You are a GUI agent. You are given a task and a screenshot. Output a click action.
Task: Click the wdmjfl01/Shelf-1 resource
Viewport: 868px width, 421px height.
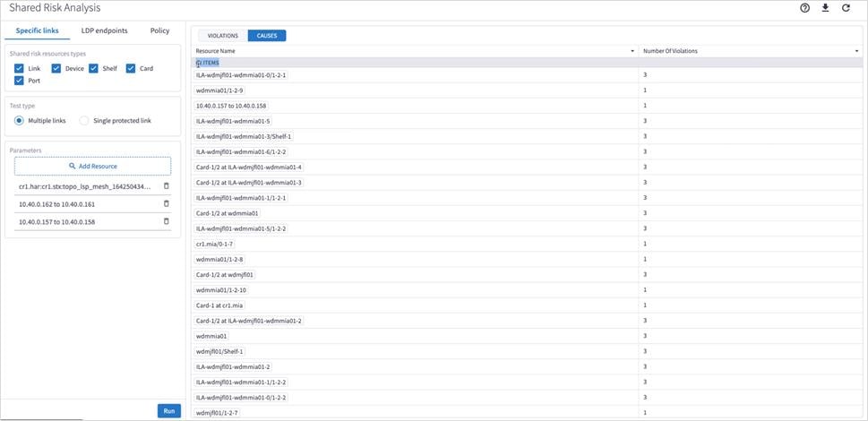219,351
